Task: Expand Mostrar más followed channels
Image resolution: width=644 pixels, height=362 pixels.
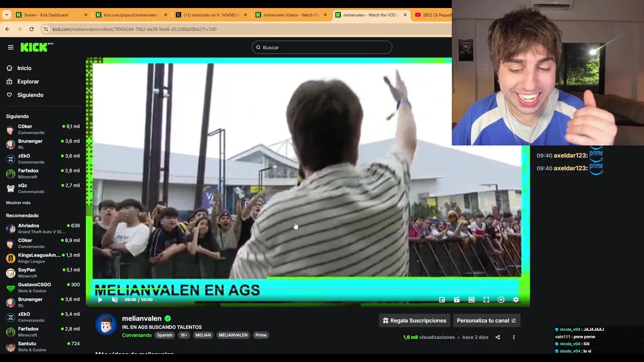Action: pyautogui.click(x=18, y=203)
